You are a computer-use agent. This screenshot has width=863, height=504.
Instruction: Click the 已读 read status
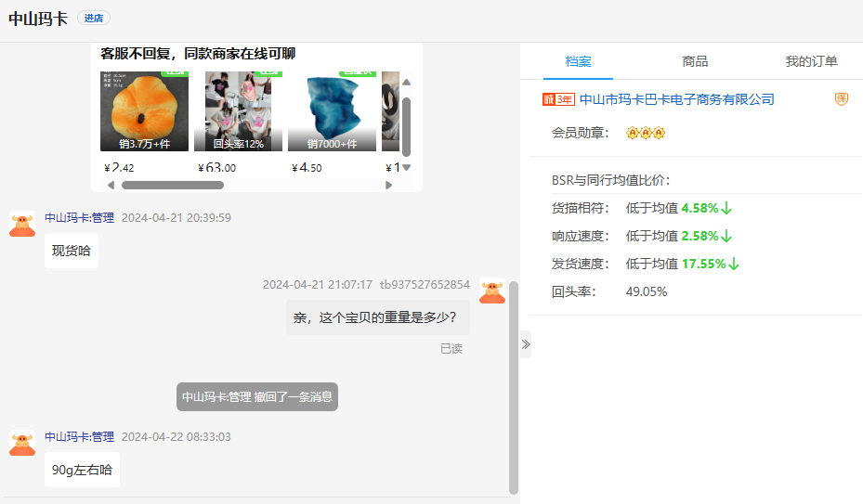point(451,349)
